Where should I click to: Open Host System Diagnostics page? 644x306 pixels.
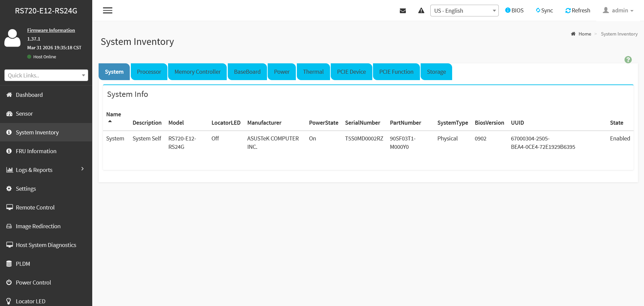pos(46,245)
